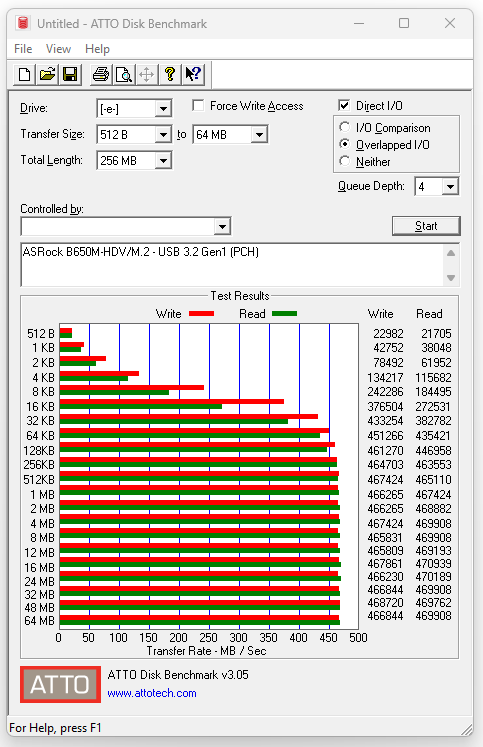Image resolution: width=483 pixels, height=747 pixels.
Task: Print using the printer icon
Action: [x=101, y=74]
